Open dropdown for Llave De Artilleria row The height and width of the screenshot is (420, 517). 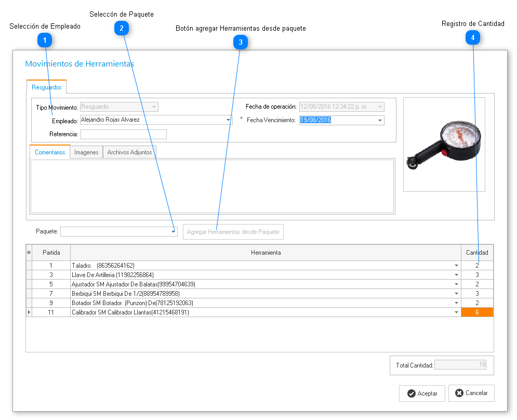coord(456,275)
